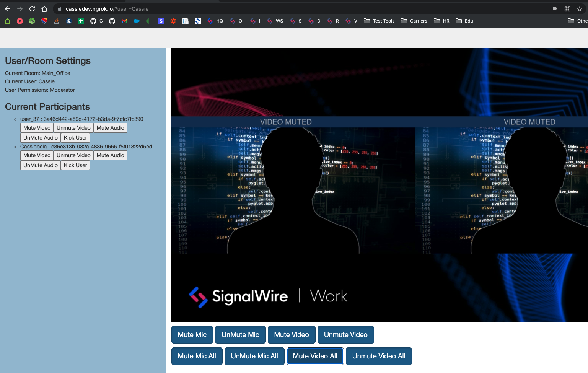Image resolution: width=588 pixels, height=373 pixels.
Task: Click the UnMute Mic All button
Action: (x=254, y=356)
